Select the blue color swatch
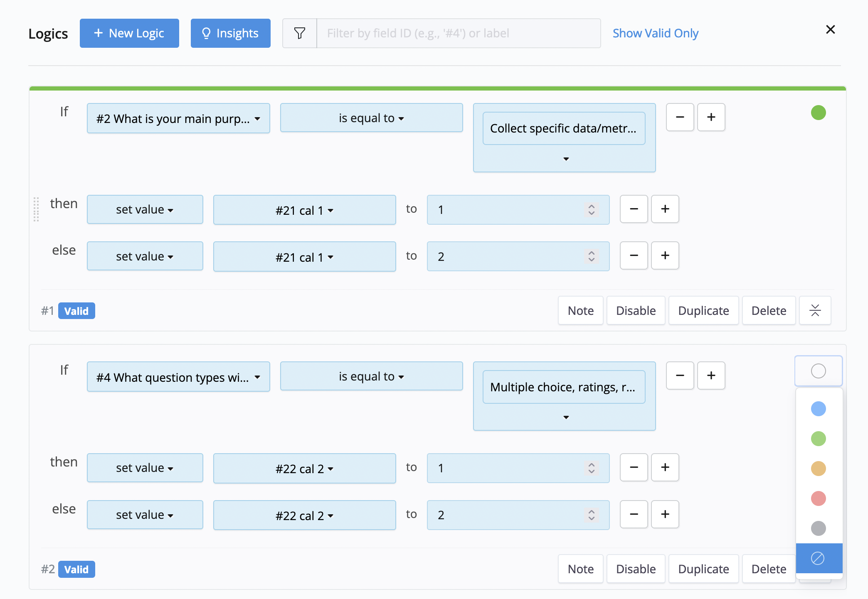This screenshot has height=599, width=868. click(x=818, y=409)
